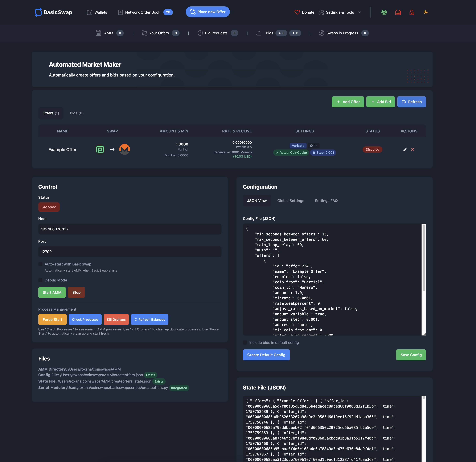Switch to the Global Settings tab
The width and height of the screenshot is (476, 462).
coord(291,201)
